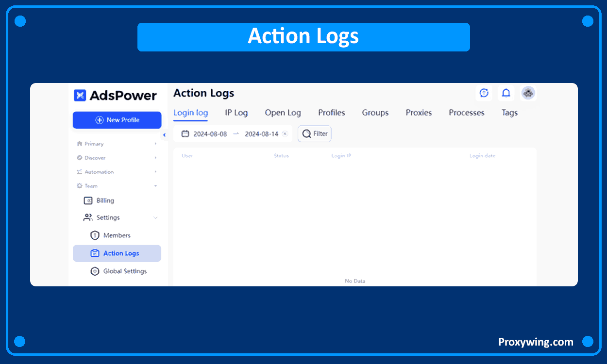Click the Filter button
Screen dimensions: 607x364
pyautogui.click(x=315, y=134)
